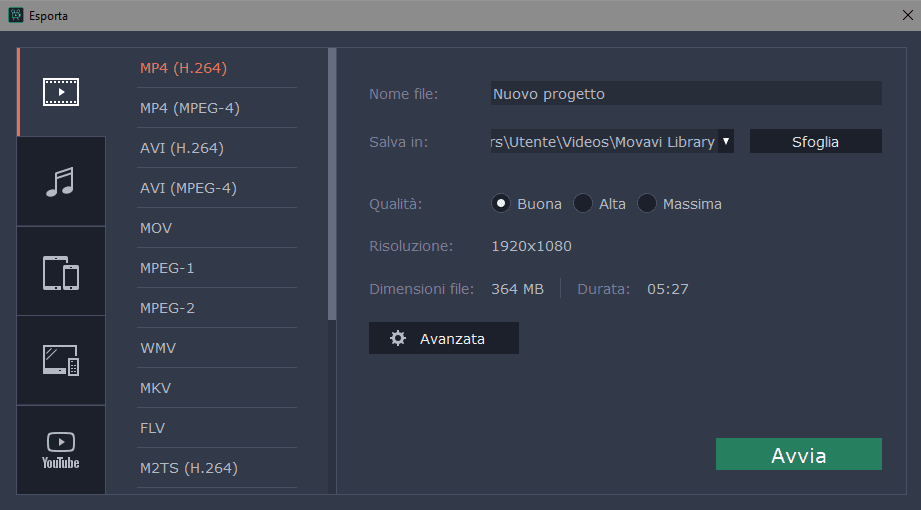Pick MP4 (MPEG-4) from format list

(x=190, y=108)
